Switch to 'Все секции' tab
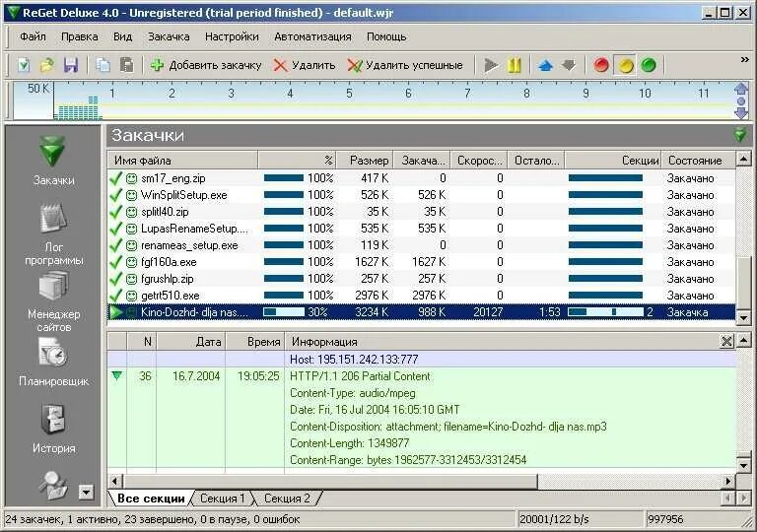 [x=151, y=499]
